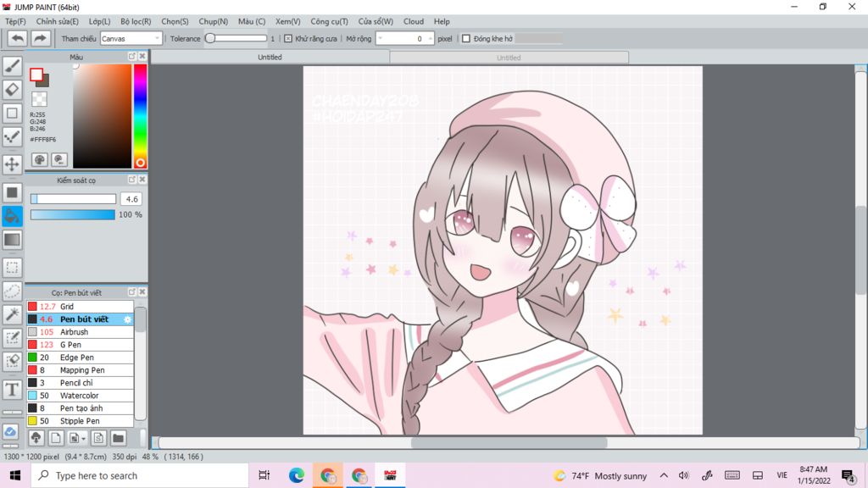Viewport: 868px width, 488px height.
Task: Select the Bucket fill tool
Action: 12,216
